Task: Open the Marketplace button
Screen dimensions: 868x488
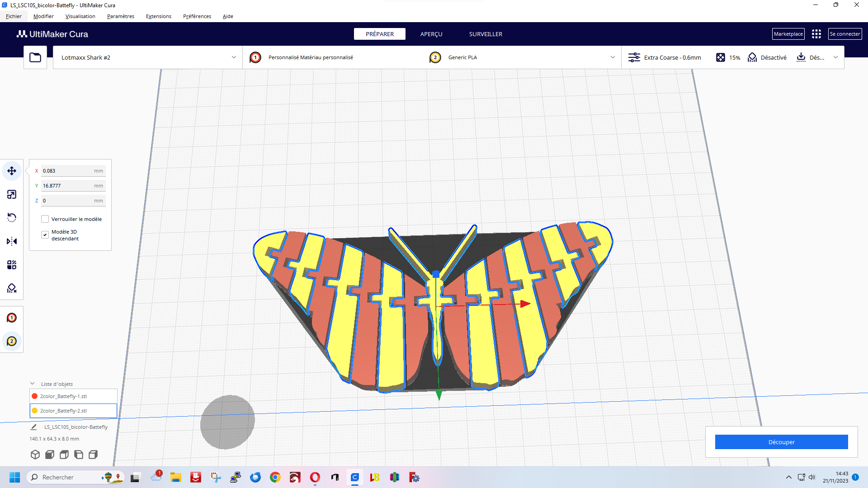Action: click(x=788, y=34)
